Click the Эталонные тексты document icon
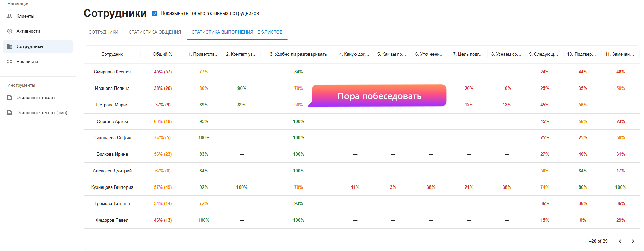The height and width of the screenshot is (251, 644). pos(10,97)
